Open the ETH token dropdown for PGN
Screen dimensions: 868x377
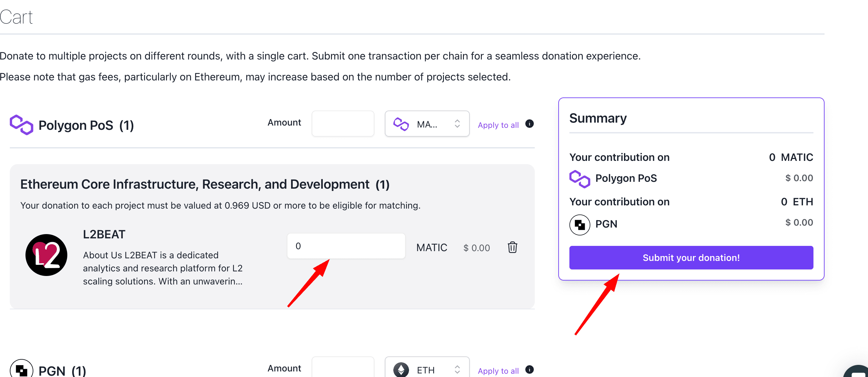427,368
